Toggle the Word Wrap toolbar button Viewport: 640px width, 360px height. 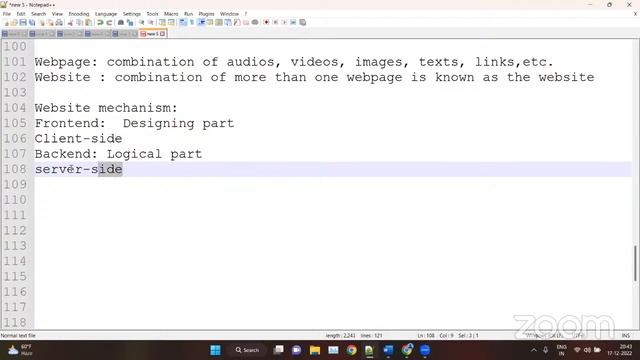[183, 23]
